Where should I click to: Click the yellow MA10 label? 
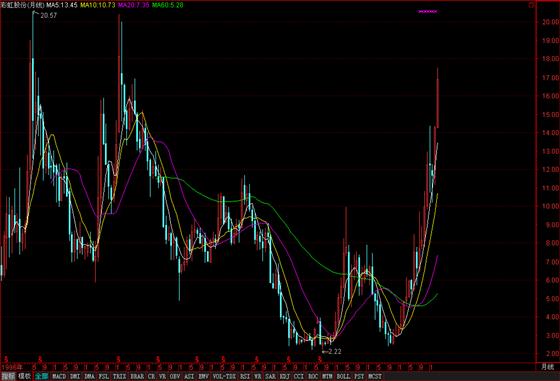click(x=98, y=5)
